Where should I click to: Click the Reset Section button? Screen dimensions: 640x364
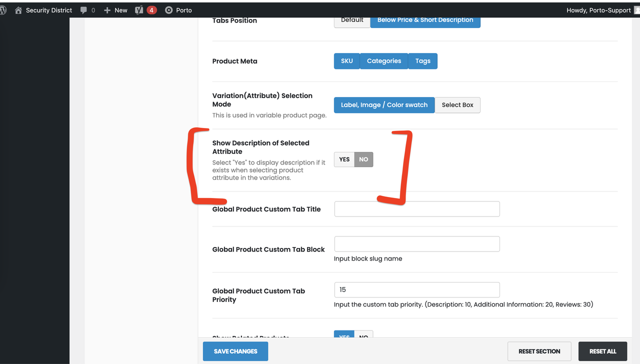(x=539, y=351)
